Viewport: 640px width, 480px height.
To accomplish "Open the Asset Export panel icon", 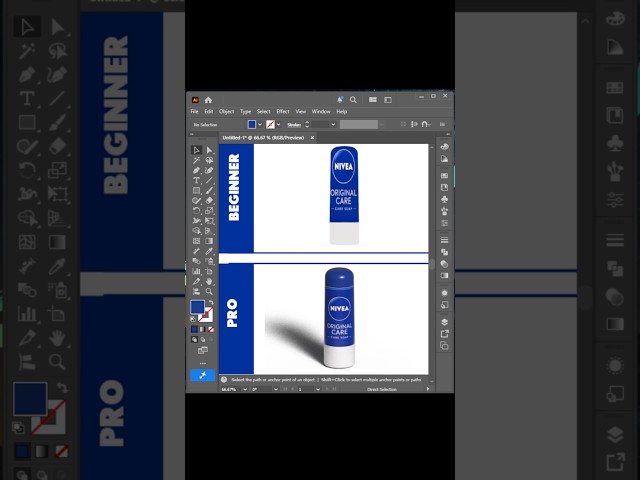I will pos(444,334).
